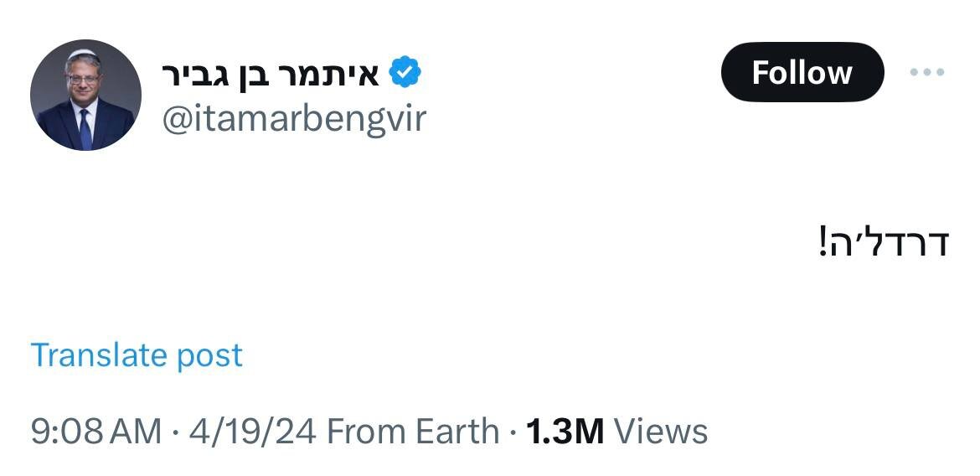Open the profile picture avatar
Image resolution: width=980 pixels, height=476 pixels.
(85, 95)
